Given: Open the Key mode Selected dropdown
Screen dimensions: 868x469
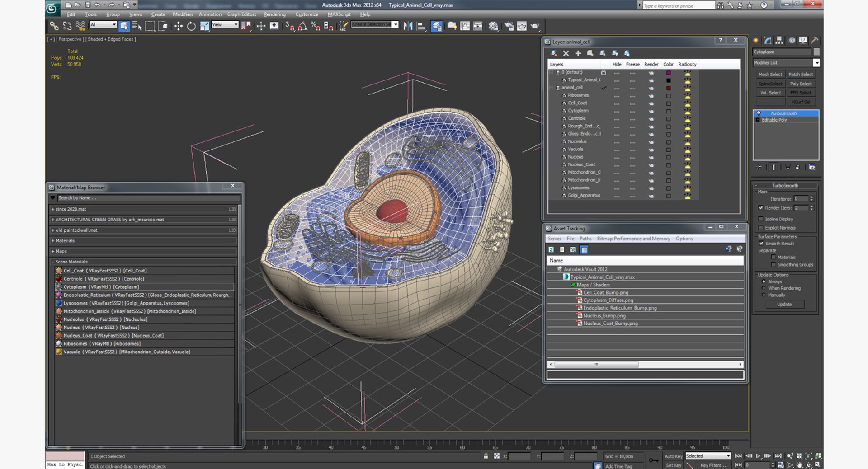Looking at the screenshot, I should coord(708,456).
